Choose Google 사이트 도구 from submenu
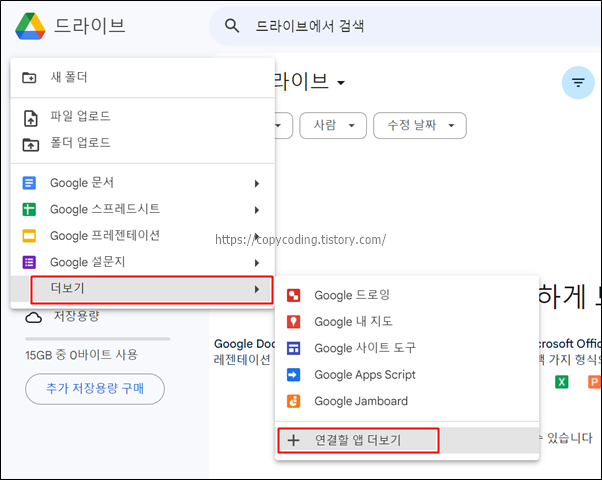Image resolution: width=602 pixels, height=480 pixels. pyautogui.click(x=407, y=348)
